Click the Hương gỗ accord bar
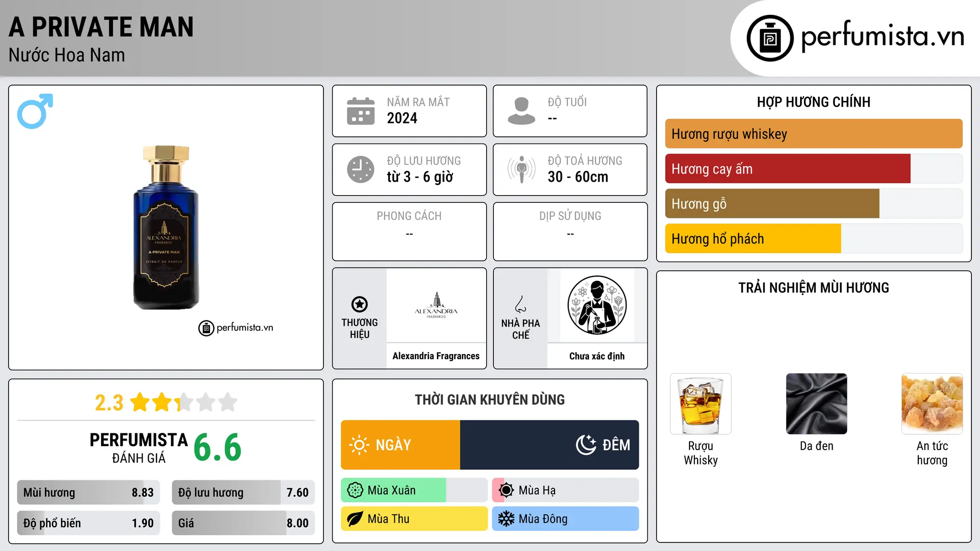Image resolution: width=980 pixels, height=551 pixels. [813, 204]
